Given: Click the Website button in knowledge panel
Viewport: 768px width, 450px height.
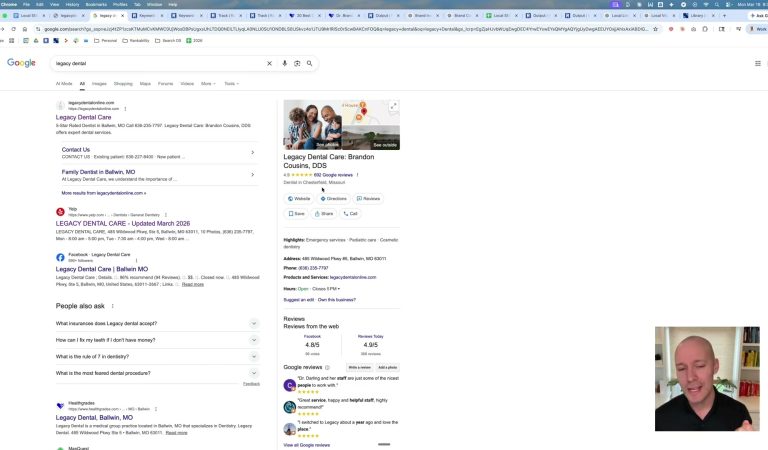Looking at the screenshot, I should click(x=299, y=199).
